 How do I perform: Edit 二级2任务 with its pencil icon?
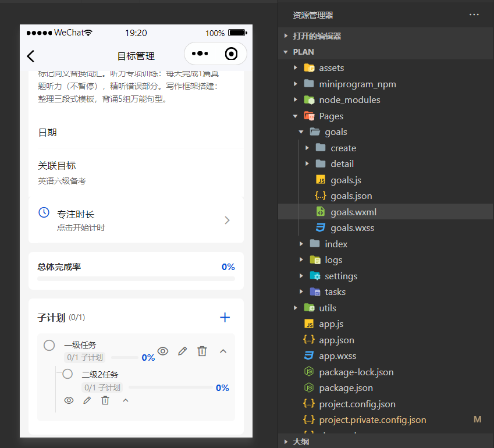[87, 400]
